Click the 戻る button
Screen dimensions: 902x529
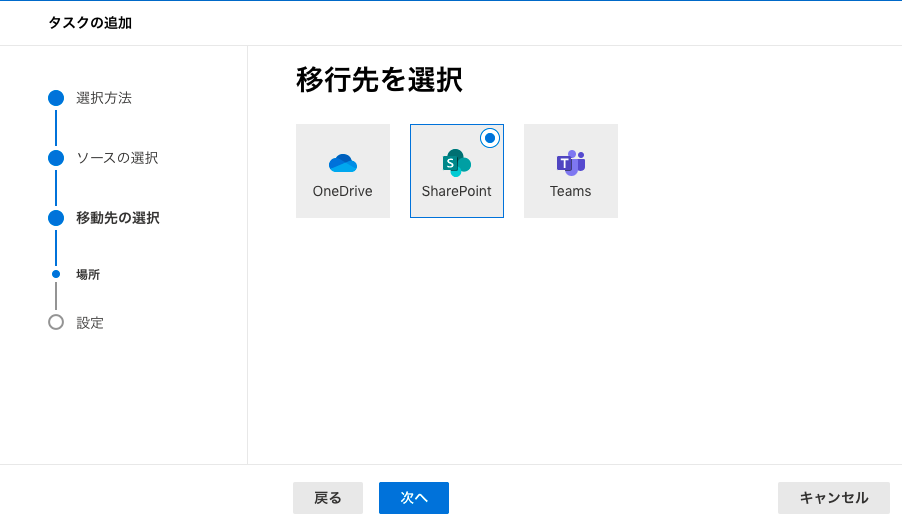pos(328,498)
